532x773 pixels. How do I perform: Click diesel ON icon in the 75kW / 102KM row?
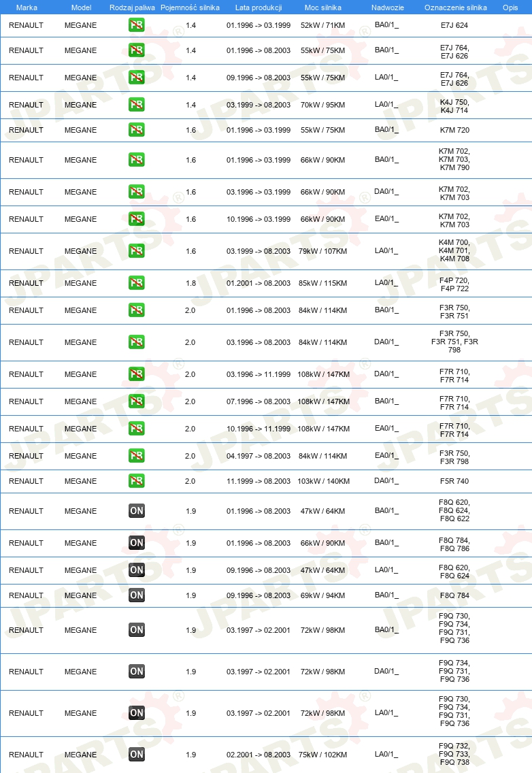137,754
